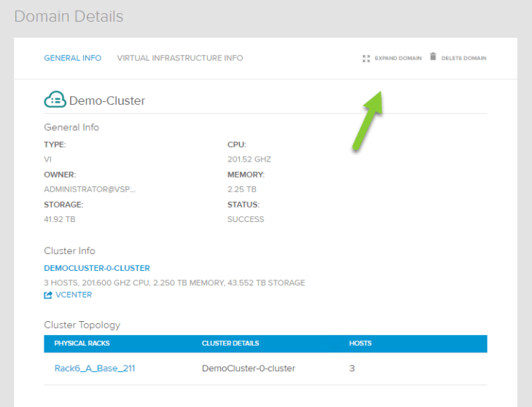Open the DEMOCLUSTER-0-CLUSTER link
Viewport: 532px width, 407px height.
coord(97,269)
